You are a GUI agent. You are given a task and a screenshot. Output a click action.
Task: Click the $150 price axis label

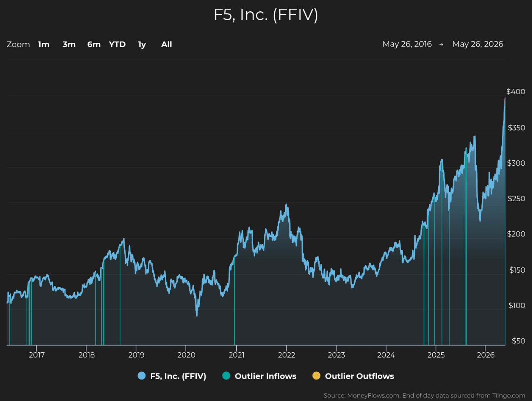(517, 270)
